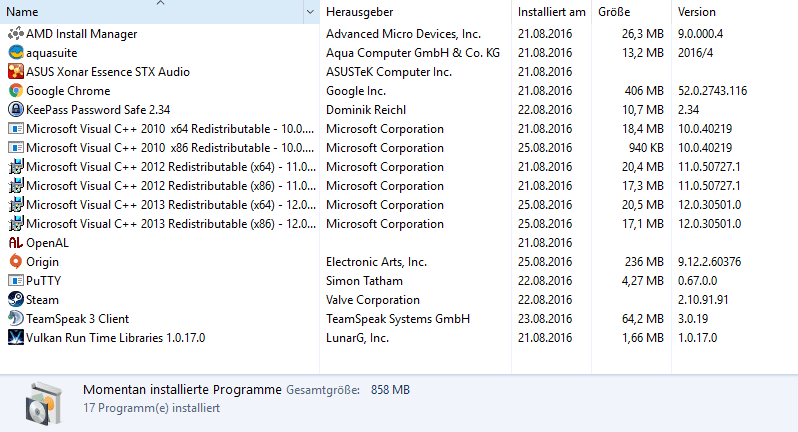This screenshot has height=432, width=798.
Task: Click publisher Advanced Micro Devices, Inc.
Action: click(403, 34)
